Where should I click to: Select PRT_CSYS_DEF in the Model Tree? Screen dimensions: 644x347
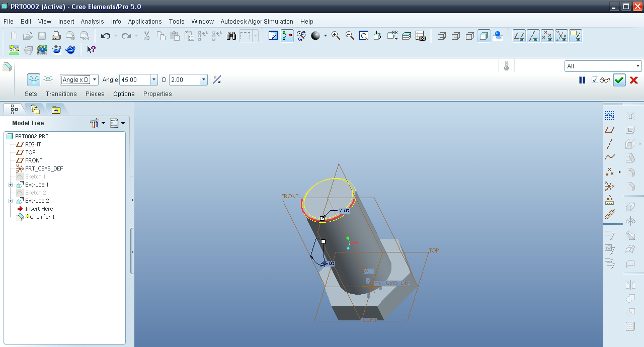[x=44, y=168]
